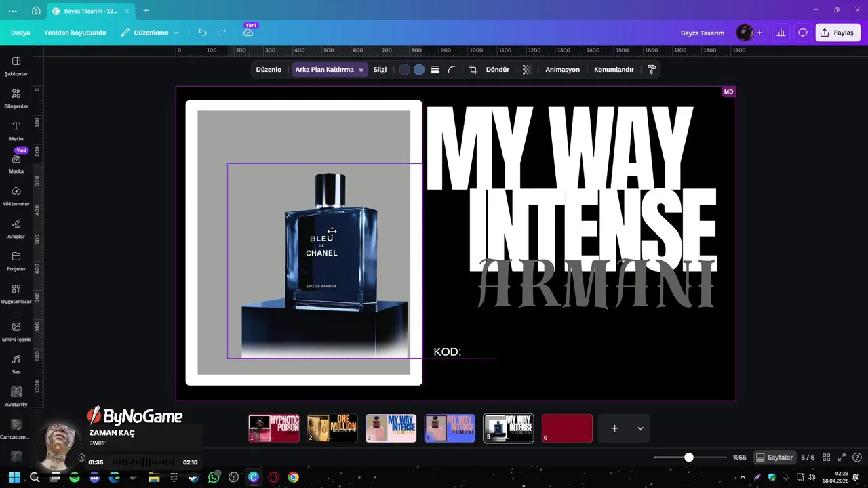Click the Düzenle button in toolbar
The height and width of the screenshot is (488, 868).
pos(269,70)
